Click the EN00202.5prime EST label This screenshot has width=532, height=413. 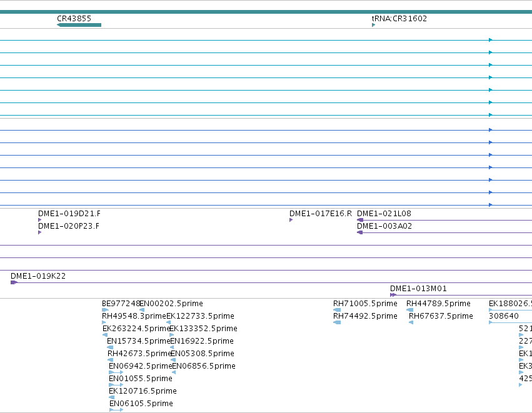pos(171,304)
